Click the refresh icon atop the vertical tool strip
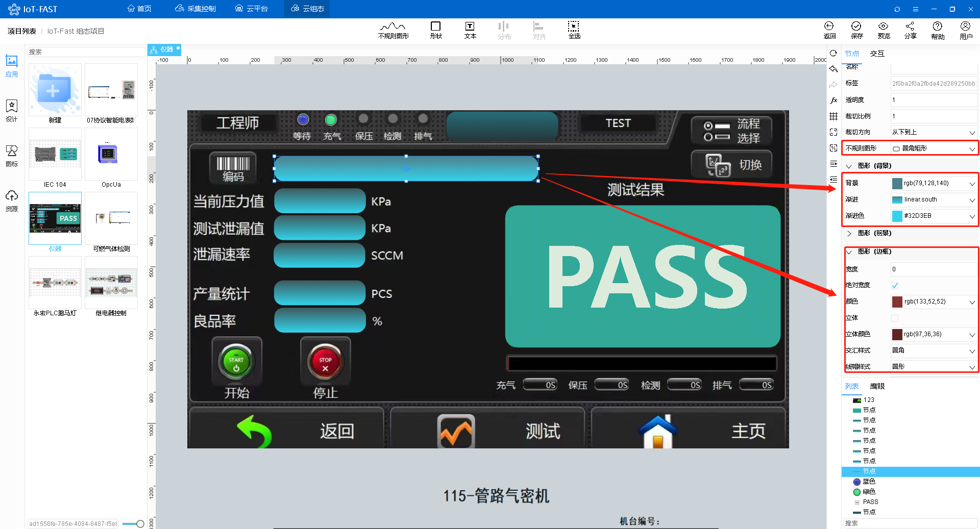 [x=834, y=53]
